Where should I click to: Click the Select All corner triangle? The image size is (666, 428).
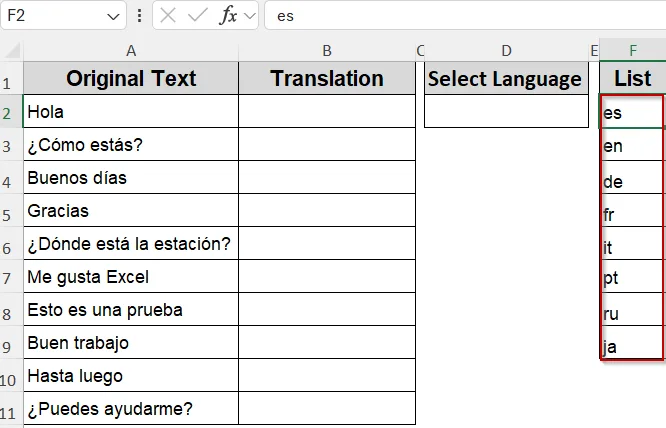click(x=12, y=51)
